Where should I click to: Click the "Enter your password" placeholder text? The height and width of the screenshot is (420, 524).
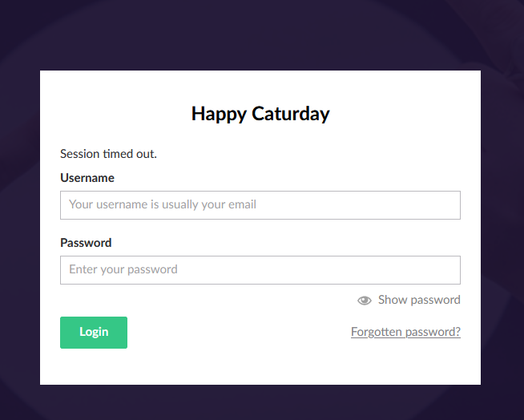[123, 270]
